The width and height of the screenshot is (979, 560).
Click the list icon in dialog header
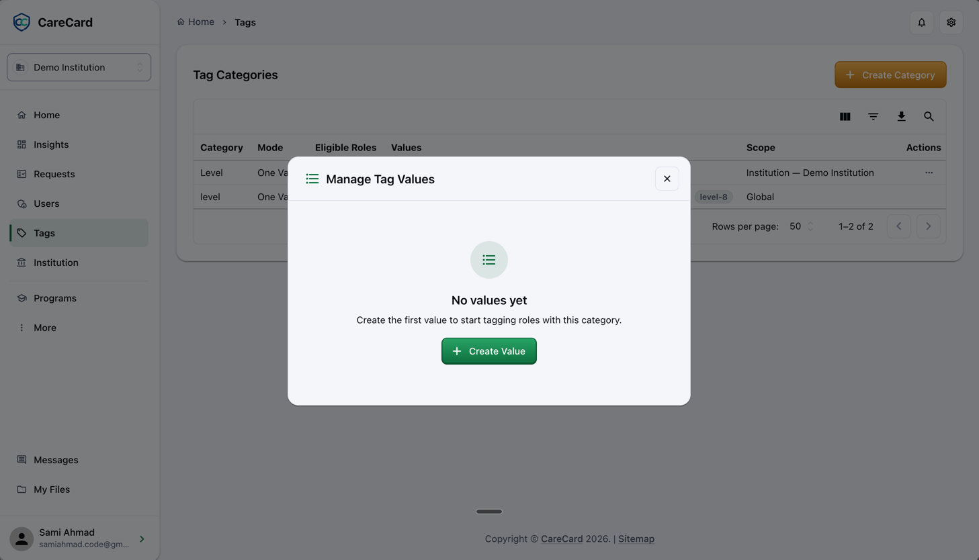click(x=312, y=179)
